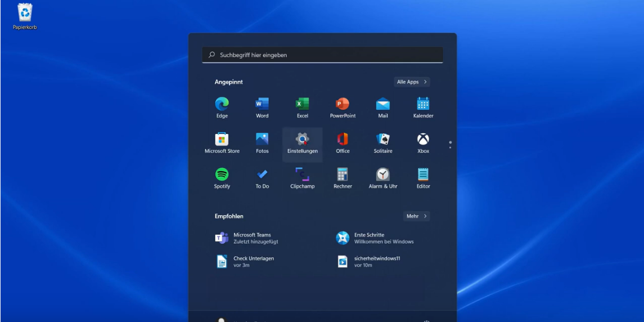Open the Alarm & Uhr app
This screenshot has height=322, width=644.
383,178
